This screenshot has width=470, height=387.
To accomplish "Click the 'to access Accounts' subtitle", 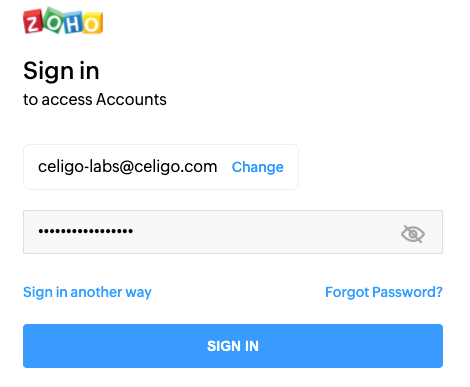I will (95, 99).
